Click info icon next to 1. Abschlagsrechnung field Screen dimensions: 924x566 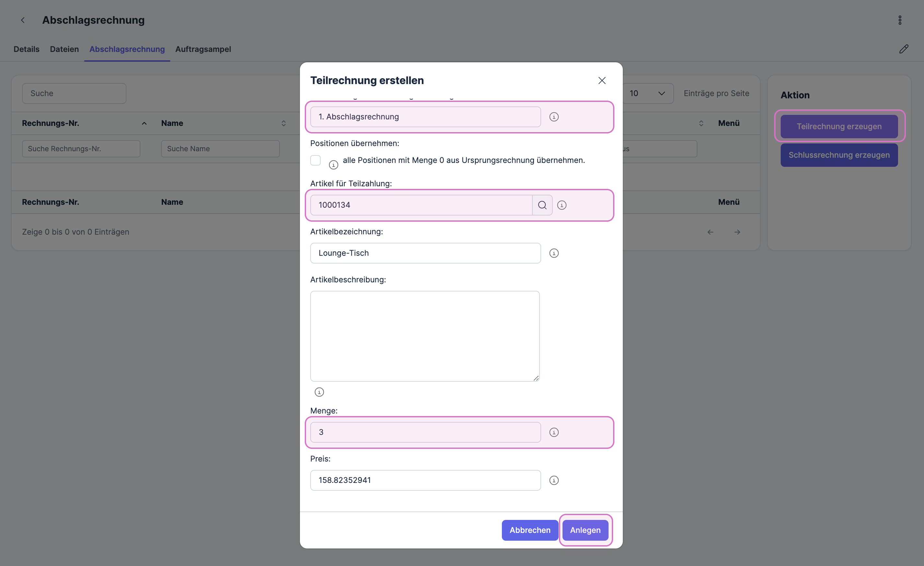[x=553, y=117]
